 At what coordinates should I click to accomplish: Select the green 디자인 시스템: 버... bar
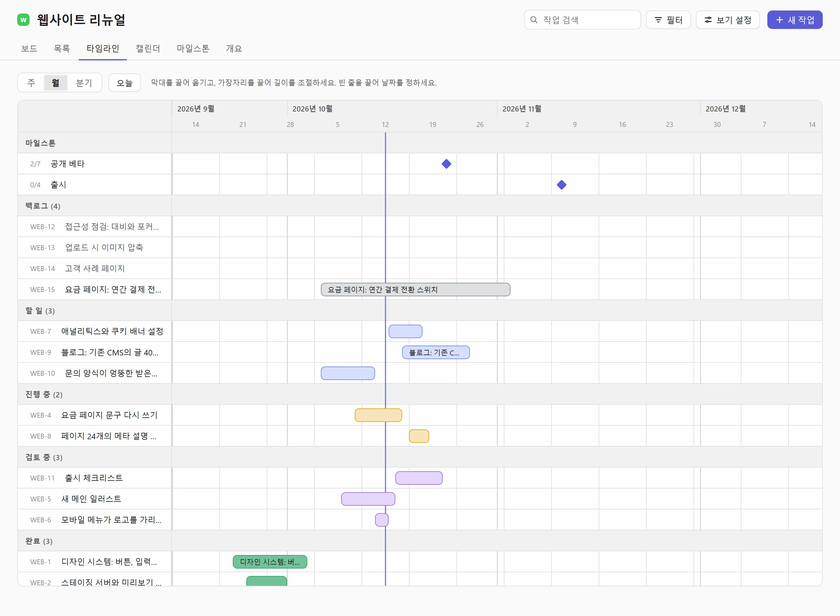[270, 561]
